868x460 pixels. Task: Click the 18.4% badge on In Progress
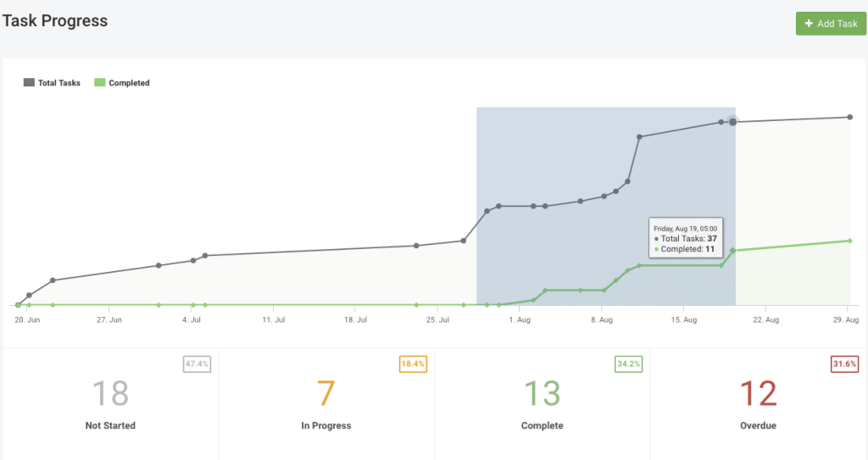(413, 363)
